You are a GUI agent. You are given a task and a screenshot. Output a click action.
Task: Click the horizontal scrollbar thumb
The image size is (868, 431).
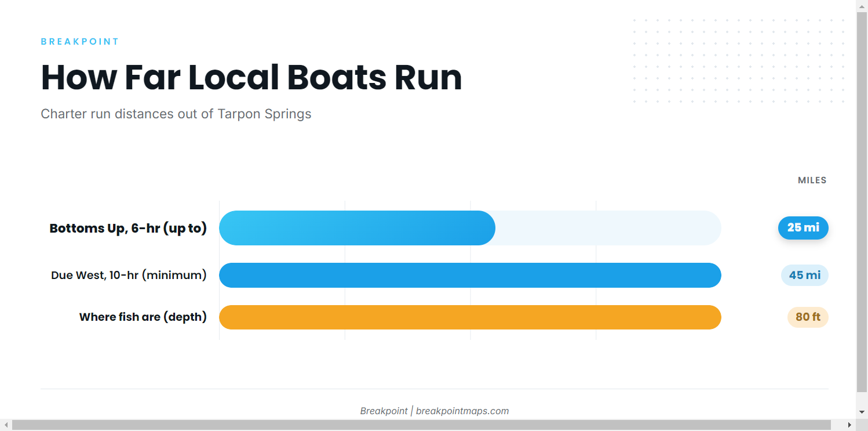tap(421, 425)
